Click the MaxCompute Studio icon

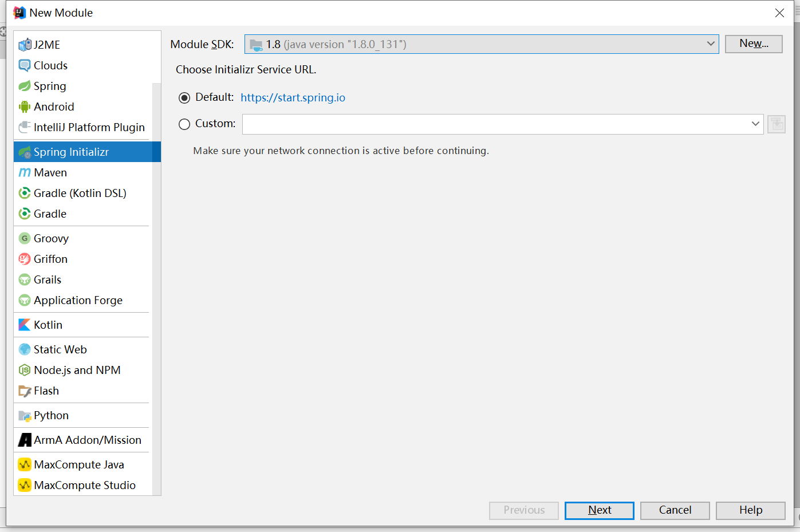(25, 485)
